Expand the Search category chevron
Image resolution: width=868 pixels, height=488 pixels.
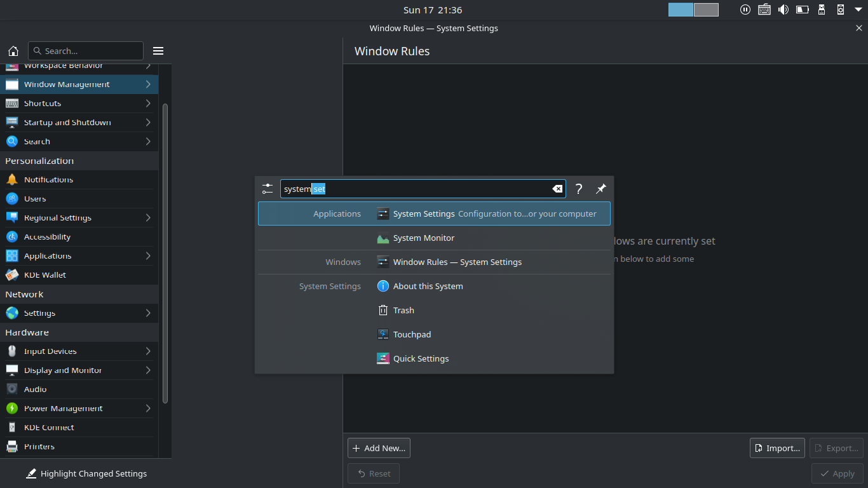pyautogui.click(x=148, y=142)
